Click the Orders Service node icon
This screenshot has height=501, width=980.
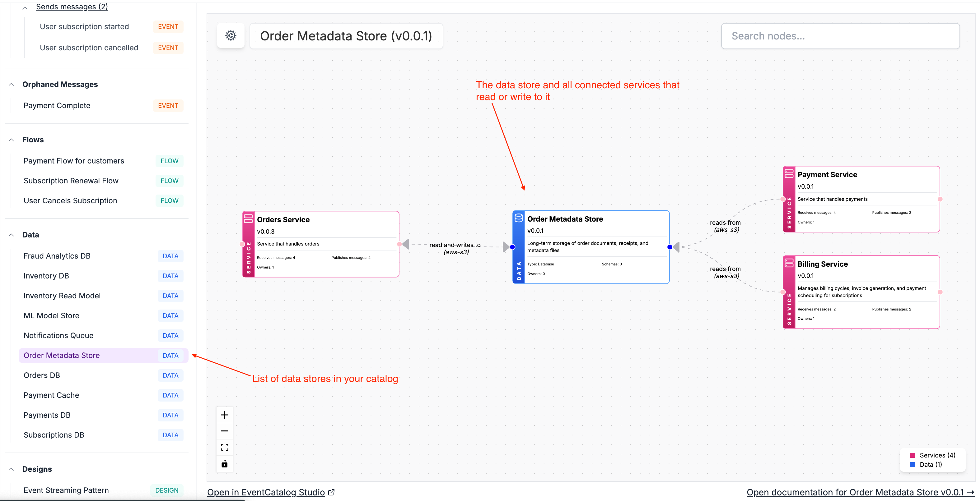tap(249, 218)
